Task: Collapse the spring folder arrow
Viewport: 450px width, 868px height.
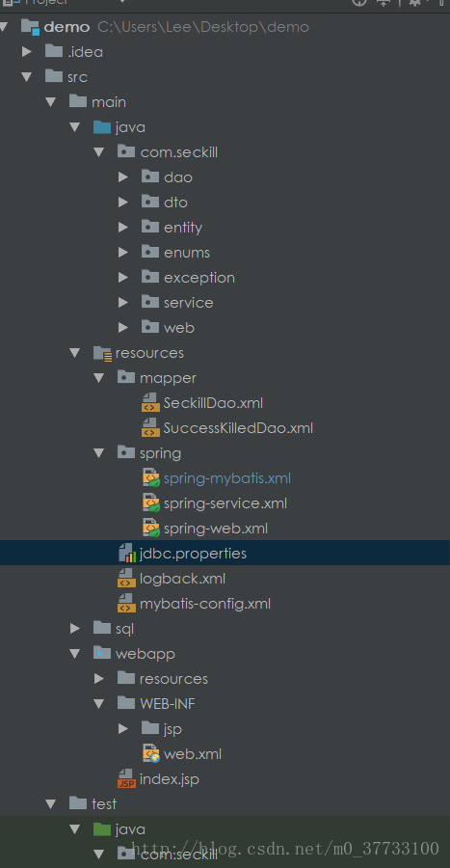Action: pyautogui.click(x=99, y=453)
